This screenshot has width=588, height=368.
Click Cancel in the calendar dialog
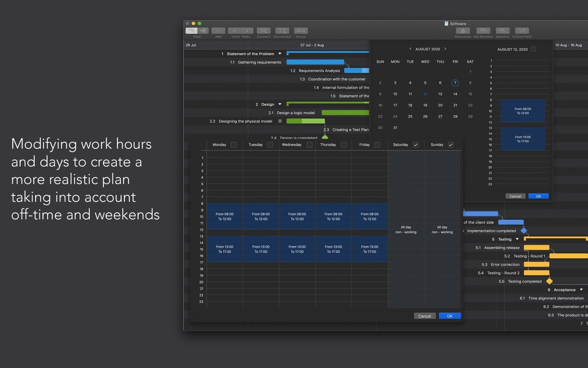(515, 196)
